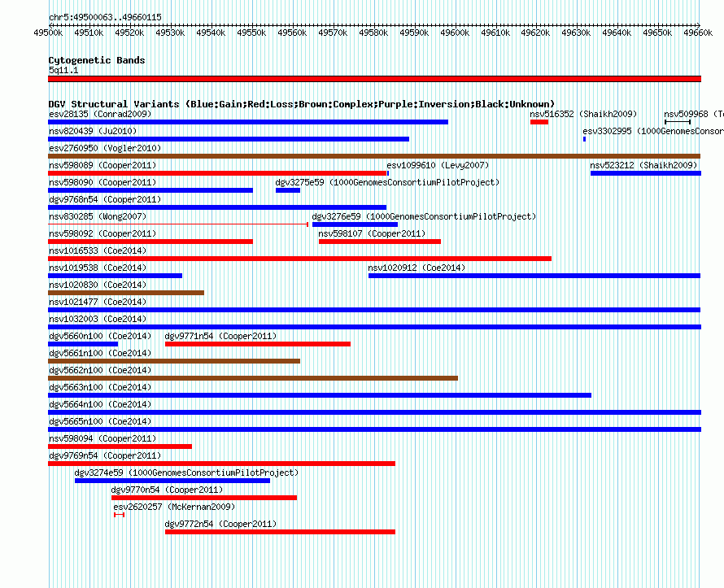This screenshot has width=724, height=588.
Task: Open the dgv5665n100 (Coe2014) label
Action: tap(100, 421)
